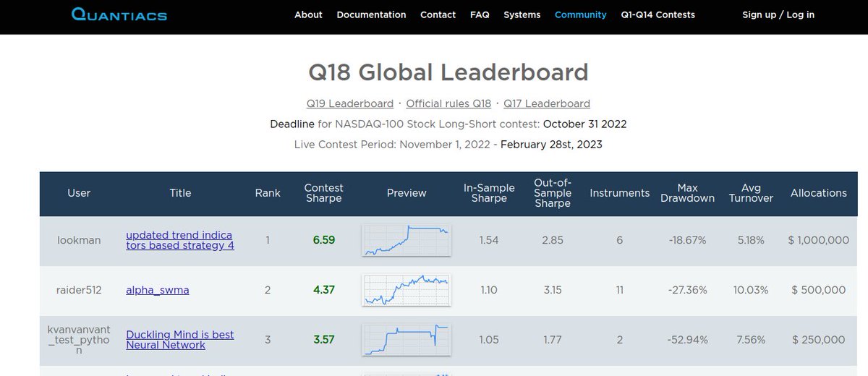Click in-sample Sharpe 1.05
The height and width of the screenshot is (376, 868).
tap(489, 340)
